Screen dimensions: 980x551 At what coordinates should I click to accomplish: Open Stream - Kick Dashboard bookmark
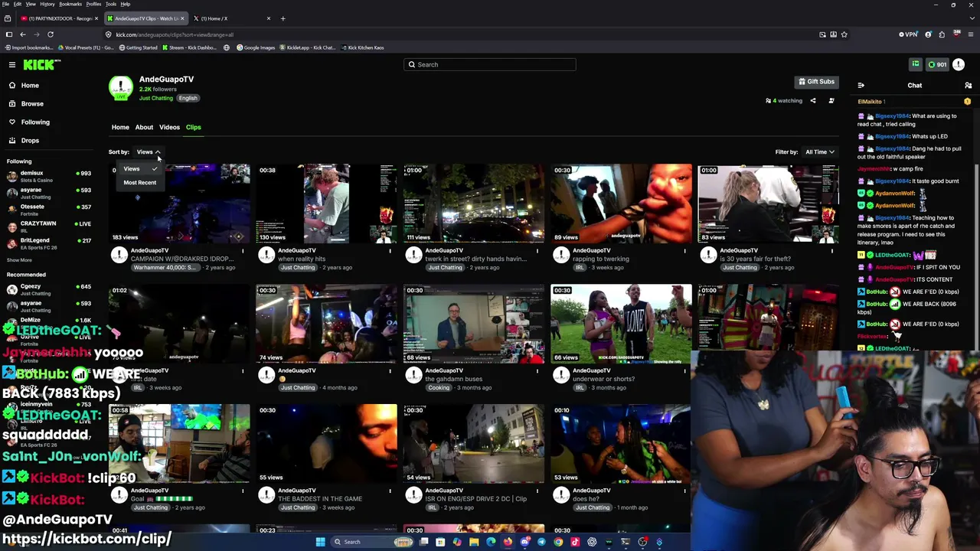(188, 47)
